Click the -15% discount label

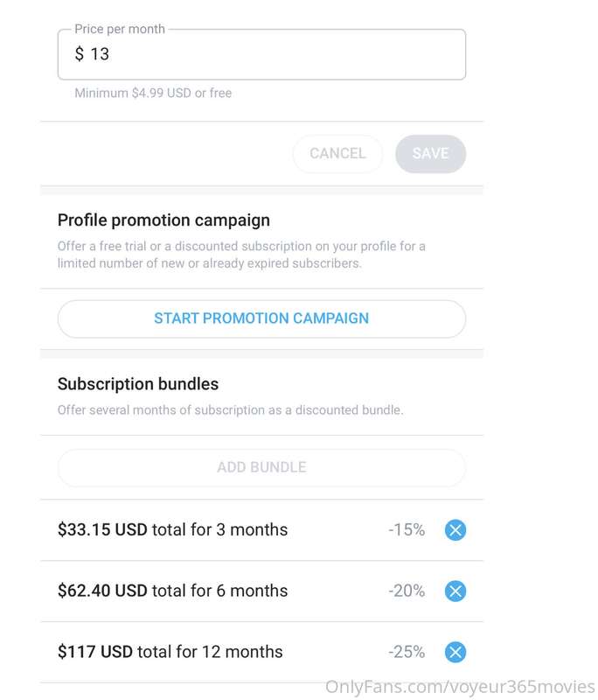tap(407, 530)
